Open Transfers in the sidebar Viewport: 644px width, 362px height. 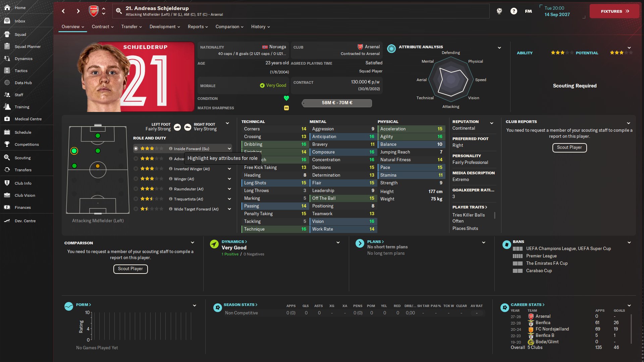(23, 170)
